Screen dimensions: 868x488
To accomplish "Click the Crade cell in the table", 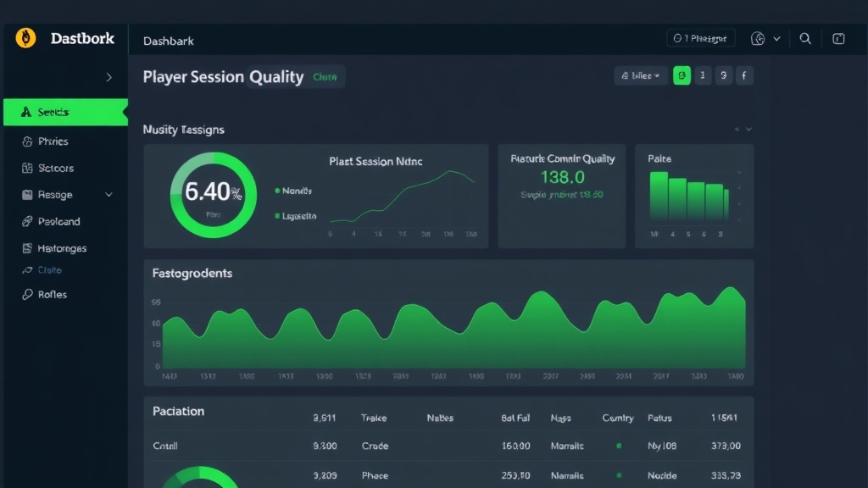I will click(x=375, y=446).
